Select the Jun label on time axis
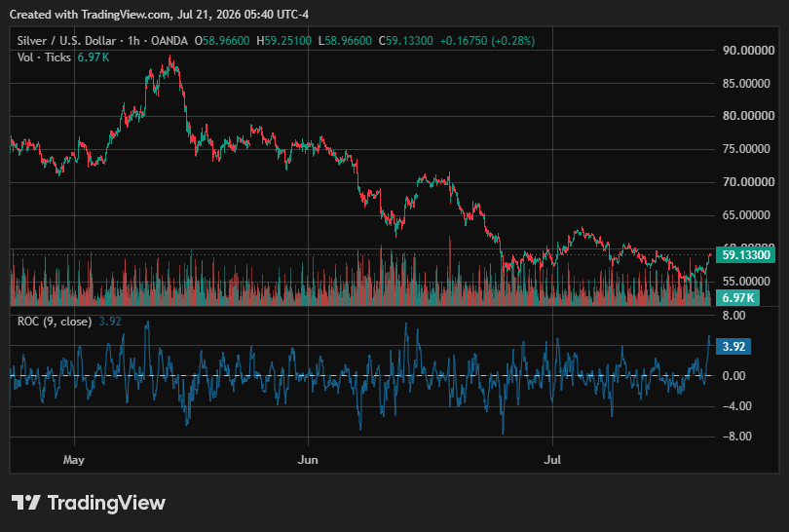Image resolution: width=789 pixels, height=532 pixels. tap(308, 460)
